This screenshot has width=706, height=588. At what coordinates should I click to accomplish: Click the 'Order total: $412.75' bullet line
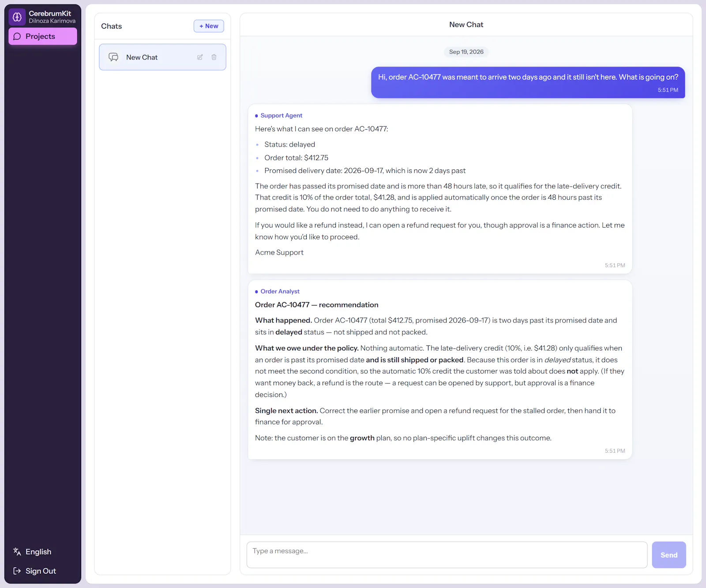click(x=297, y=158)
